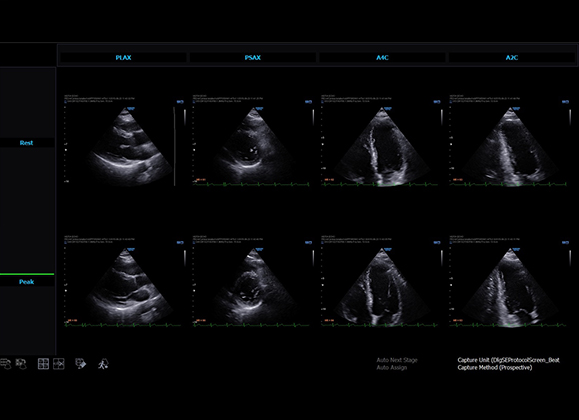Select the A2C view column header
The width and height of the screenshot is (579, 420).
(x=512, y=58)
